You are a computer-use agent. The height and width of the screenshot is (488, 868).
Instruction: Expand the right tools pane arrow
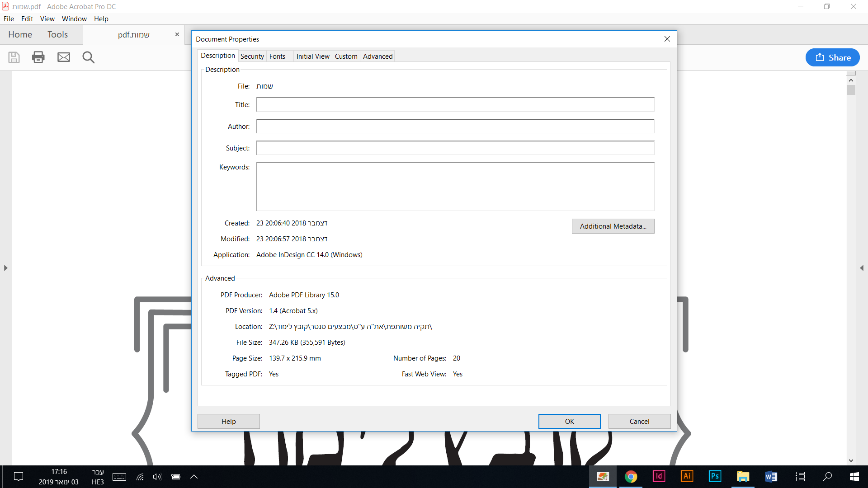862,268
